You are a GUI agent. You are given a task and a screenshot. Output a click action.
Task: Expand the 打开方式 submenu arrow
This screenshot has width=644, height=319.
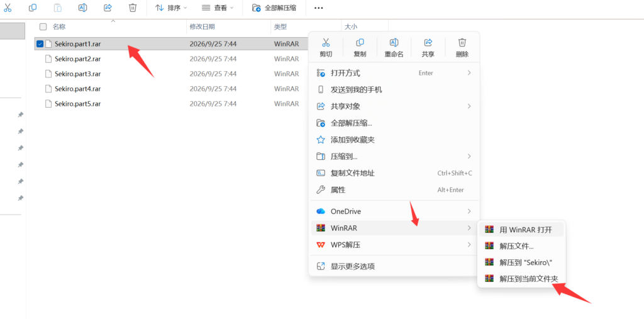[x=469, y=73]
